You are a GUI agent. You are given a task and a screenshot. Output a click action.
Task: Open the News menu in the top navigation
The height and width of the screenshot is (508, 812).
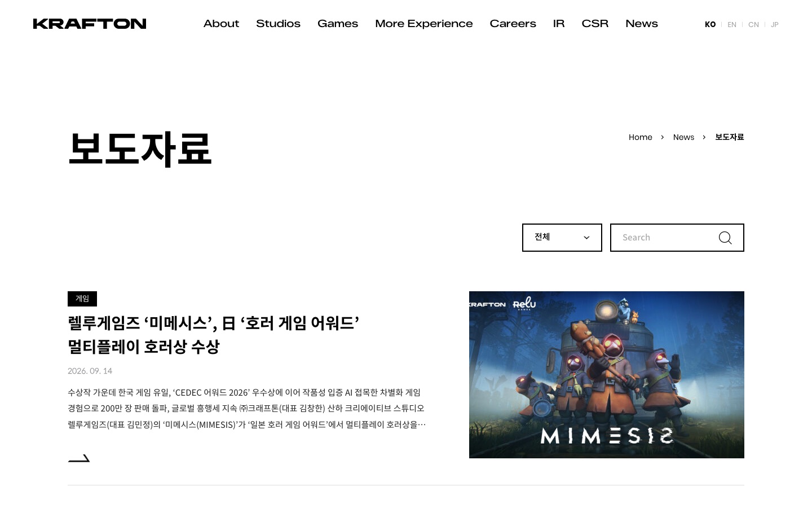pos(642,24)
